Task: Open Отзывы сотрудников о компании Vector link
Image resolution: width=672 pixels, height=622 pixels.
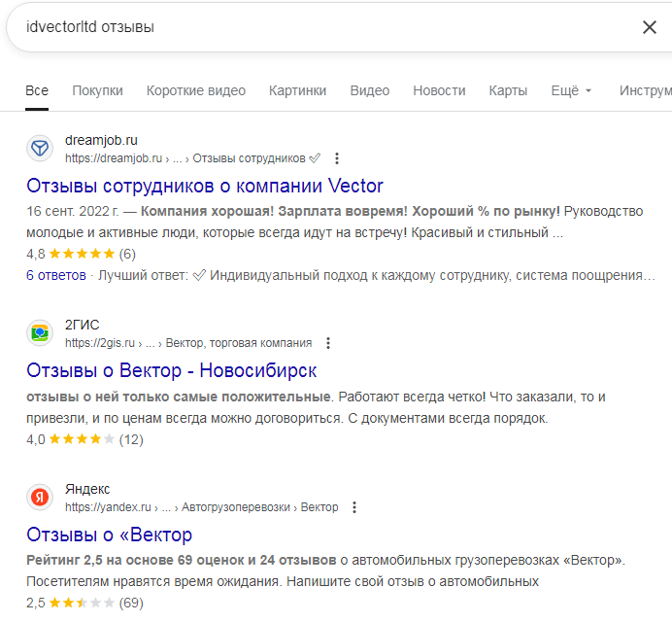Action: pyautogui.click(x=205, y=186)
